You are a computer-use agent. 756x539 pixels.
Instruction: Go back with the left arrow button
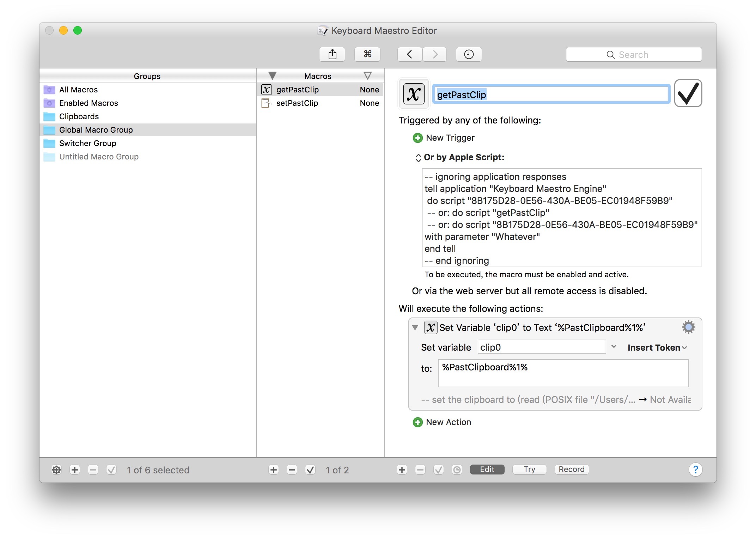pyautogui.click(x=410, y=54)
